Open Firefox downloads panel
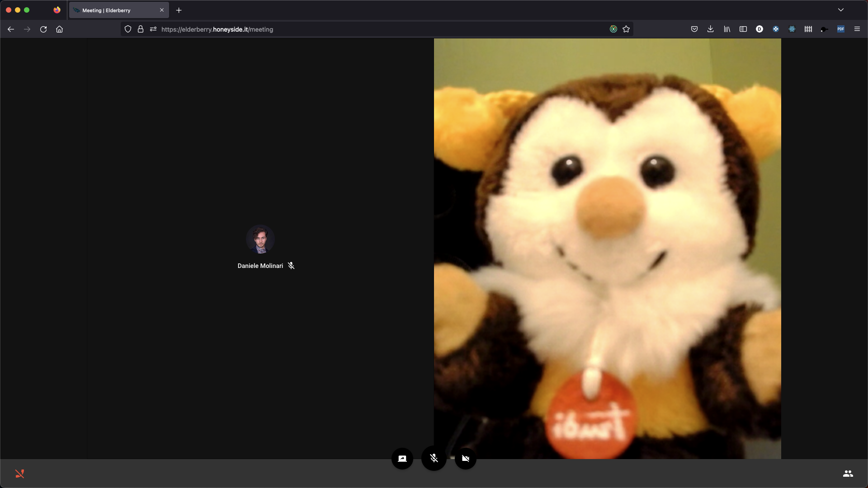The width and height of the screenshot is (868, 488). [710, 29]
